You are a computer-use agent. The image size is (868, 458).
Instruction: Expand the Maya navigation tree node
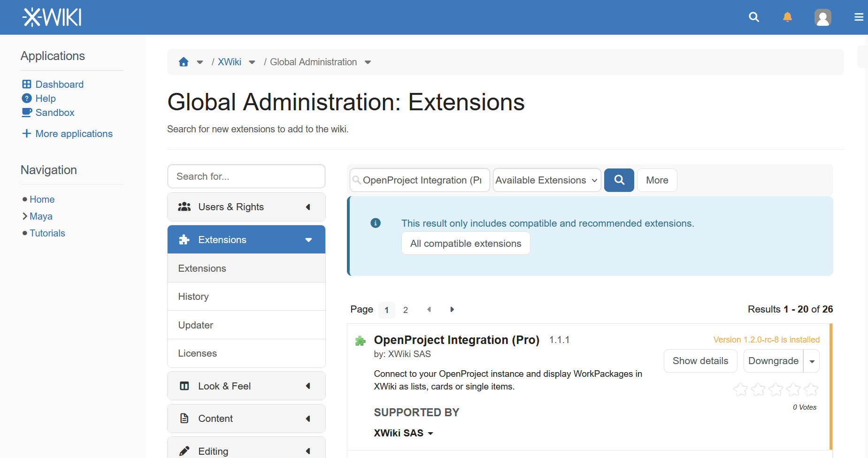(25, 216)
